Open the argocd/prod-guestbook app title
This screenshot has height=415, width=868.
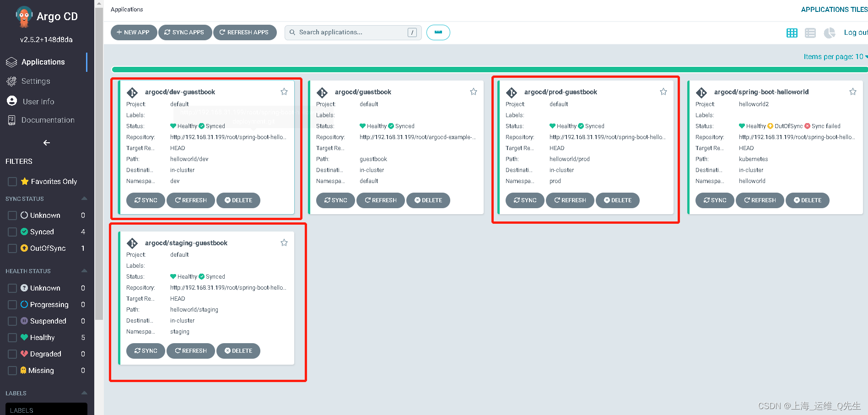561,92
